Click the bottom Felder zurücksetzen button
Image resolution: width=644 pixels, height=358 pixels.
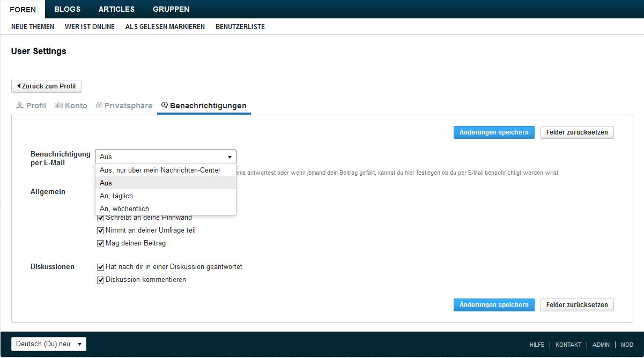[x=576, y=305]
